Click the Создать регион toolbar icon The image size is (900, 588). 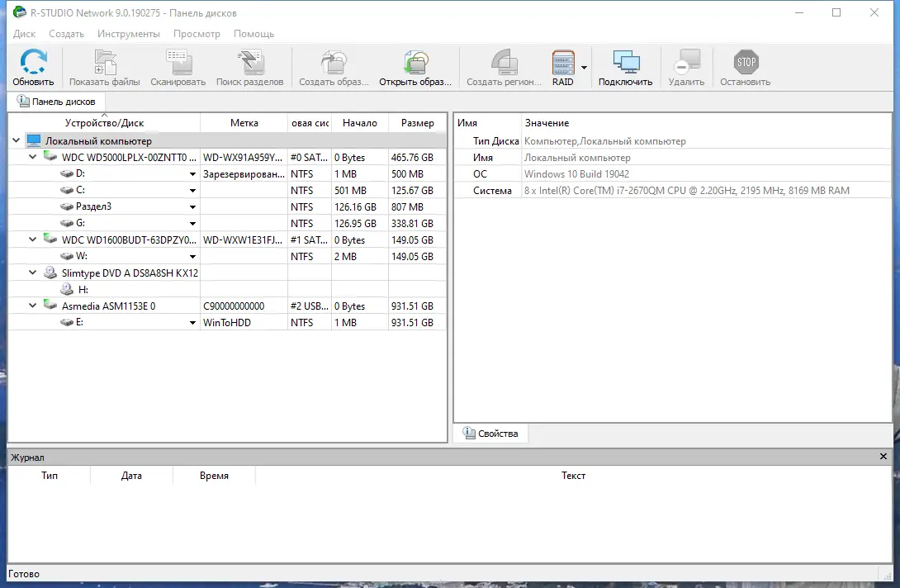(504, 61)
